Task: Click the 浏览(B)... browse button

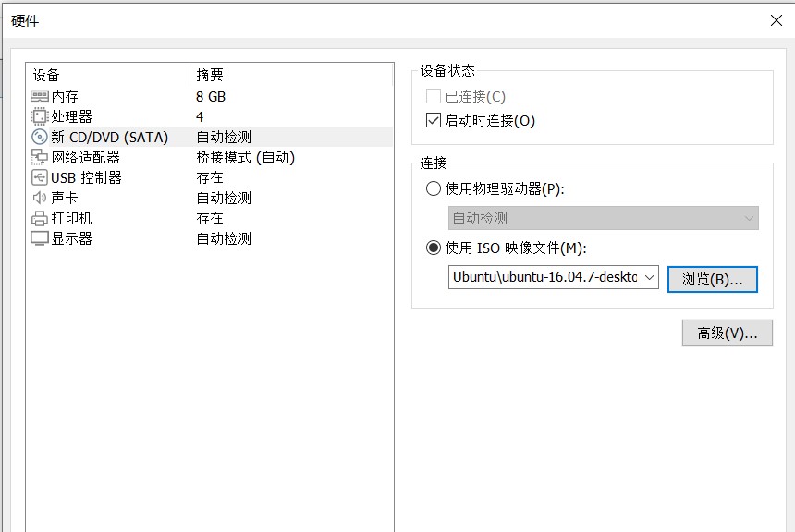Action: click(712, 278)
